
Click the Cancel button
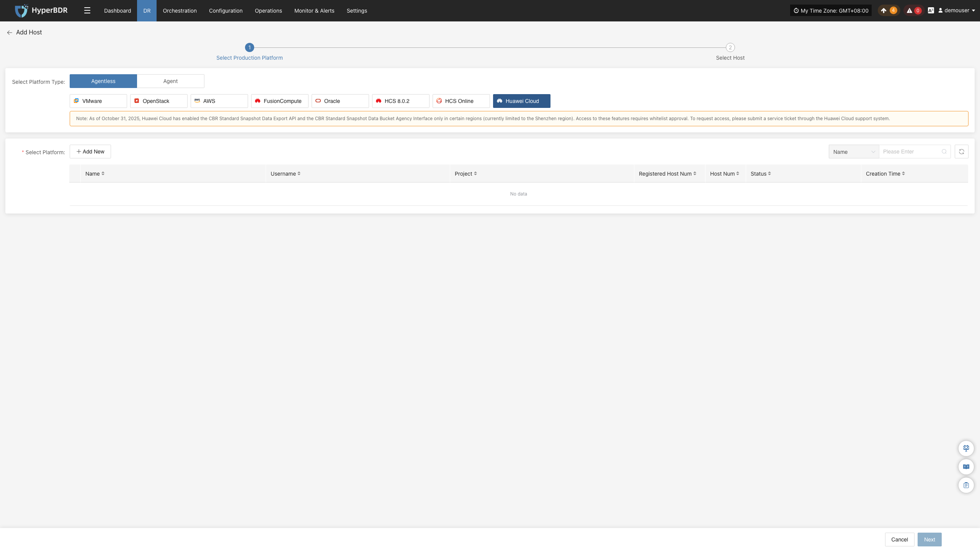click(x=900, y=540)
